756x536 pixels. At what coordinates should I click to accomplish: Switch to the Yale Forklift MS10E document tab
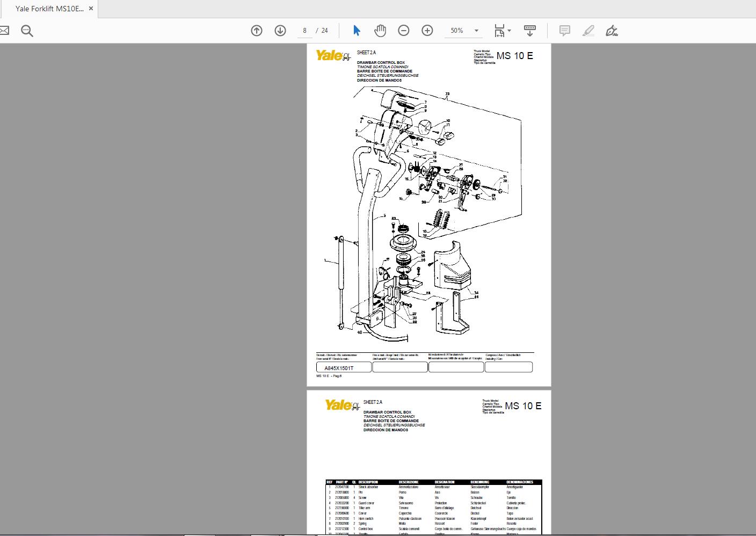[x=49, y=9]
